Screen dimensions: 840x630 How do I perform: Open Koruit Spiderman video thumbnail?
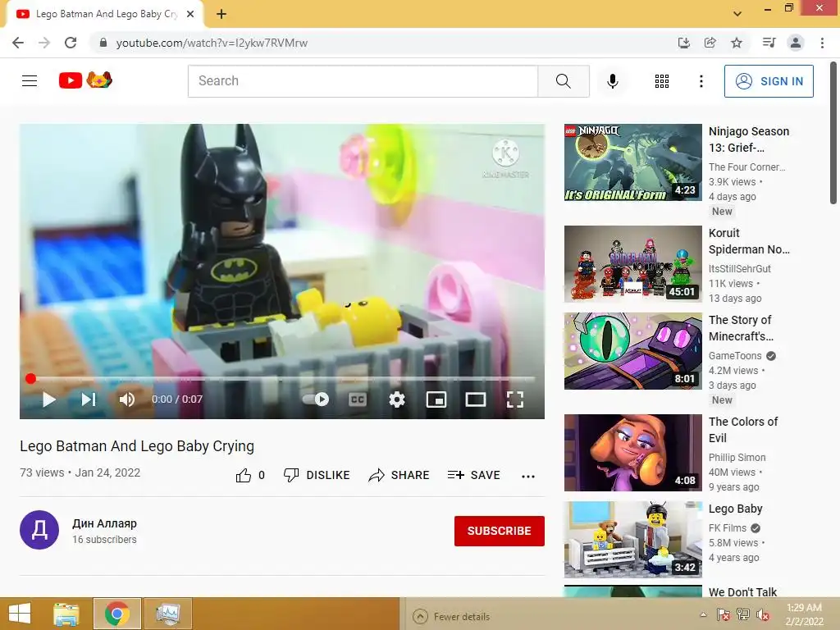click(x=632, y=263)
